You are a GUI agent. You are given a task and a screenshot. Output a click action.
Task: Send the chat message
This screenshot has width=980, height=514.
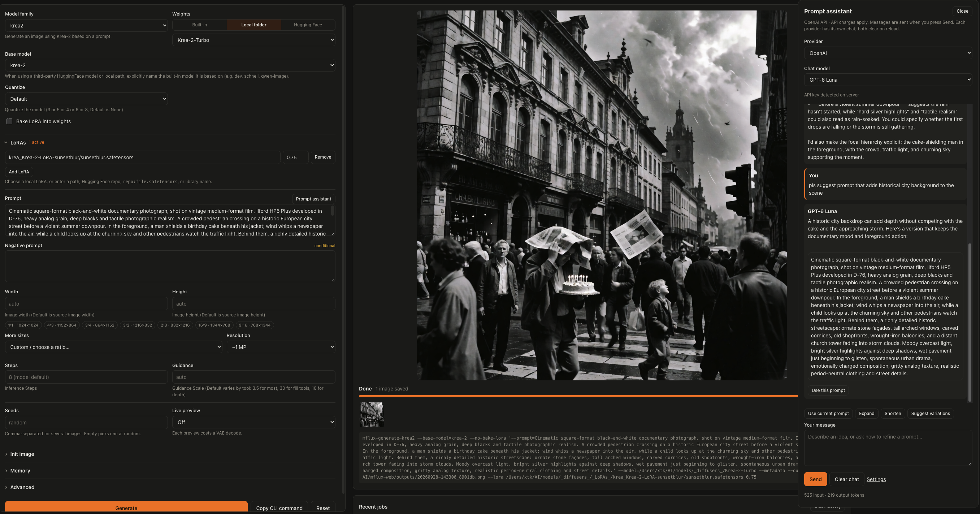[x=815, y=479]
